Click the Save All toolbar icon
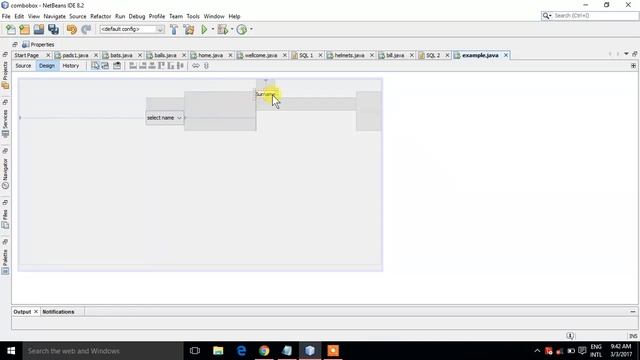 [x=53, y=29]
